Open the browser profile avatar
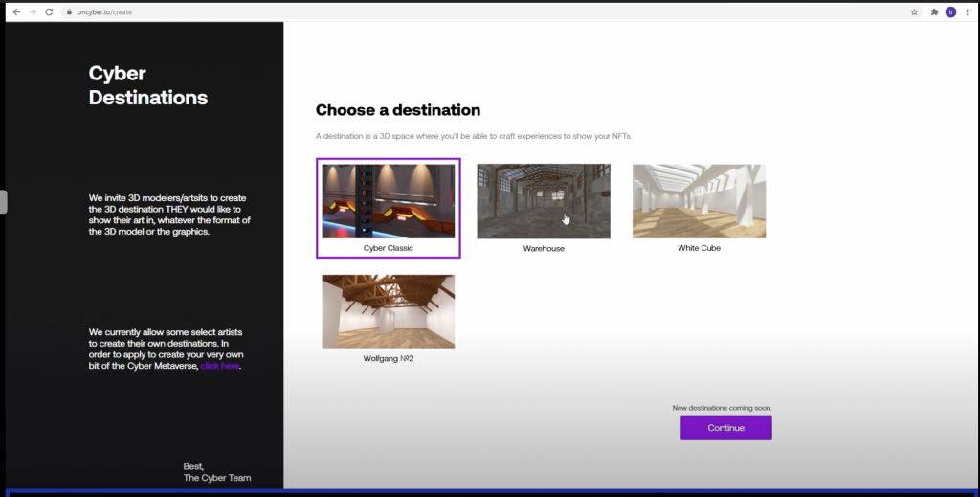Image resolution: width=980 pixels, height=497 pixels. point(950,11)
